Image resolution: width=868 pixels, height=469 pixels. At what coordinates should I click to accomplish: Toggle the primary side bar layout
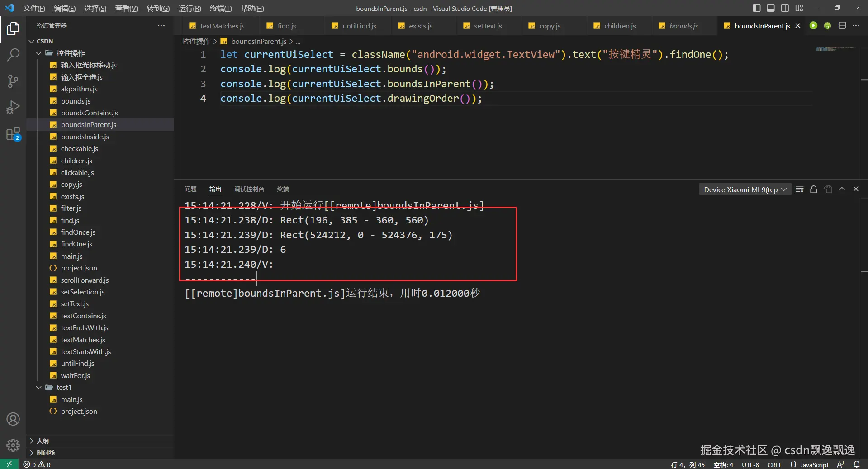(756, 8)
